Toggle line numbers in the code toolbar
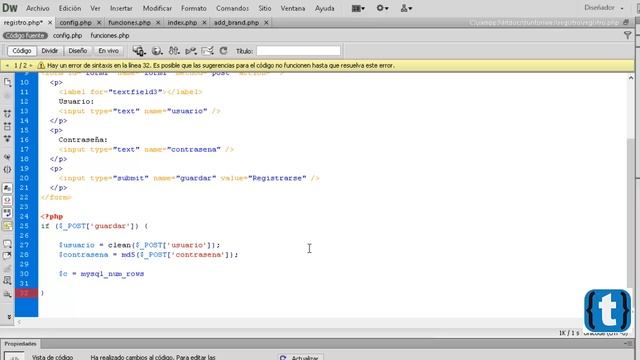The width and height of the screenshot is (640, 360). point(7,188)
